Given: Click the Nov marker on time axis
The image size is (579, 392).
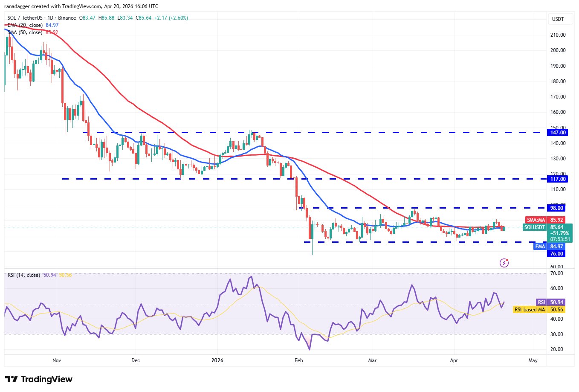Looking at the screenshot, I should (57, 360).
